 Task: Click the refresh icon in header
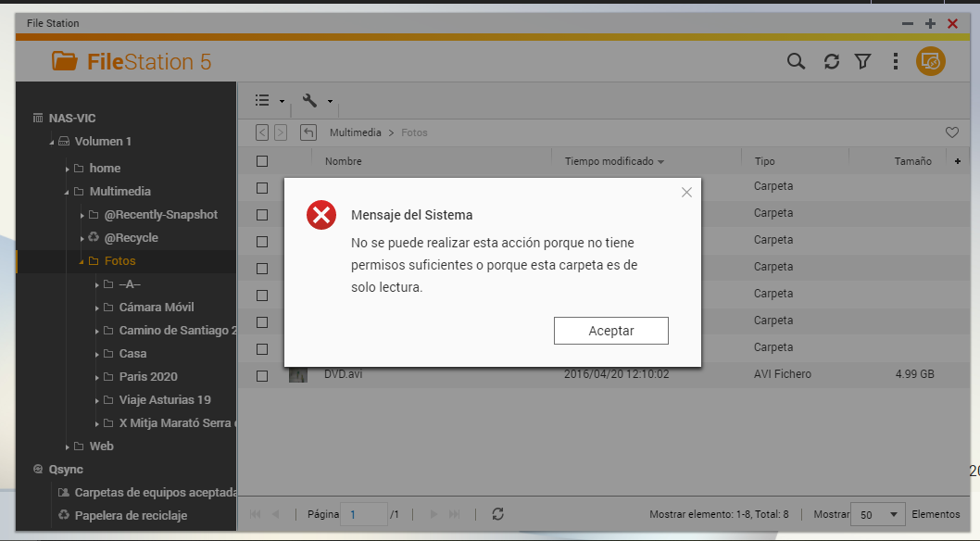pyautogui.click(x=832, y=61)
